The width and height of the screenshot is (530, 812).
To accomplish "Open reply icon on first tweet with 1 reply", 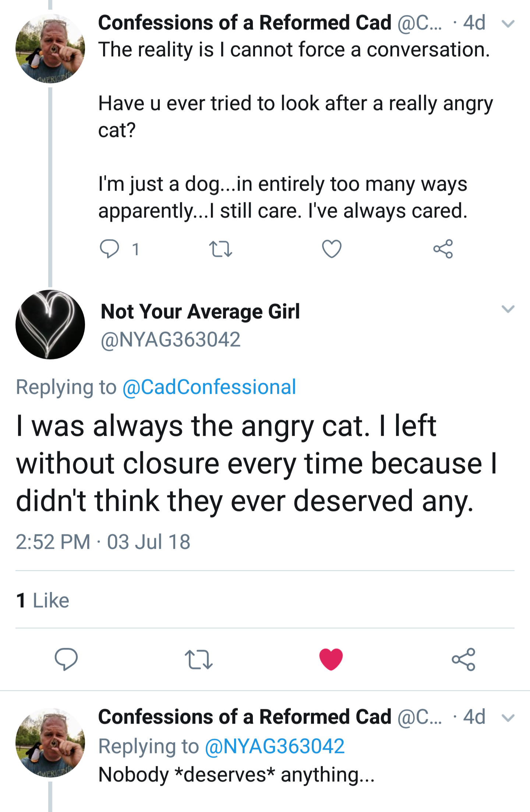I will point(110,249).
